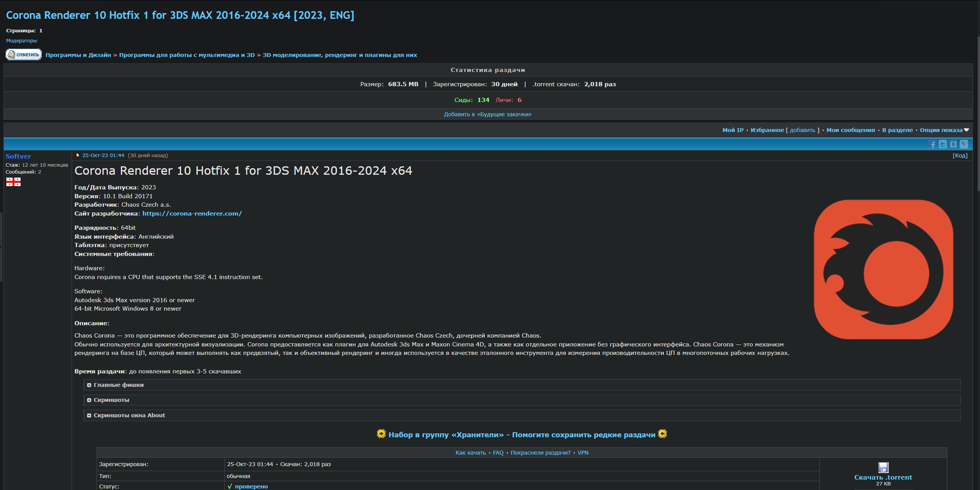The width and height of the screenshot is (980, 490).
Task: Click the large post heading 'Corona Renderer 10 Hotfix 1'
Action: tap(243, 171)
